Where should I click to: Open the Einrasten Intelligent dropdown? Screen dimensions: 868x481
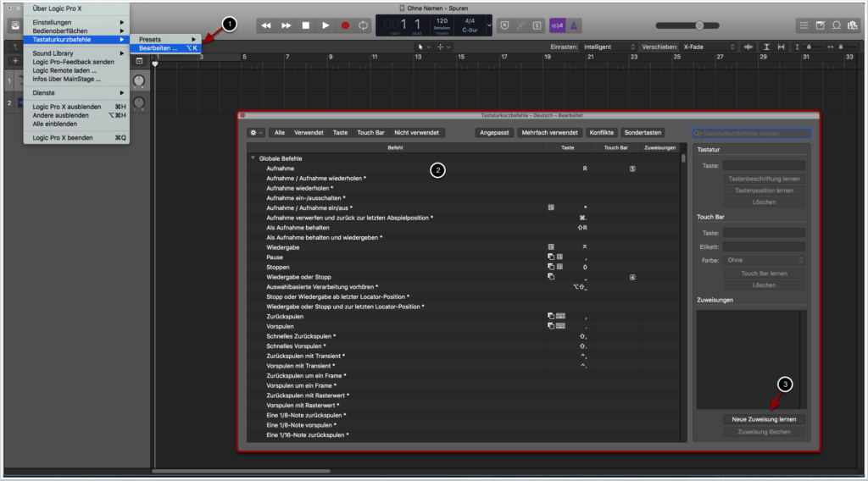pyautogui.click(x=604, y=47)
